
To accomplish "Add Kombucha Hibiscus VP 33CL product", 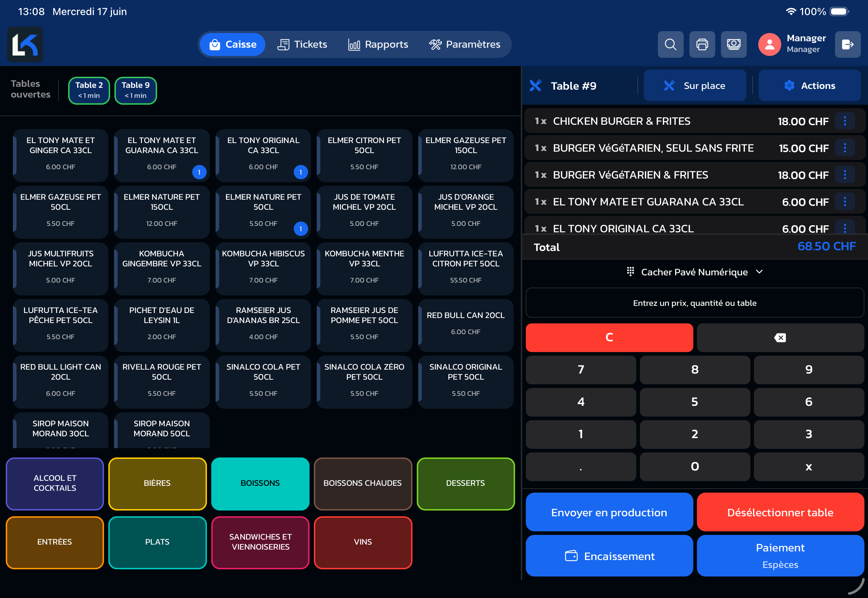I will [263, 268].
